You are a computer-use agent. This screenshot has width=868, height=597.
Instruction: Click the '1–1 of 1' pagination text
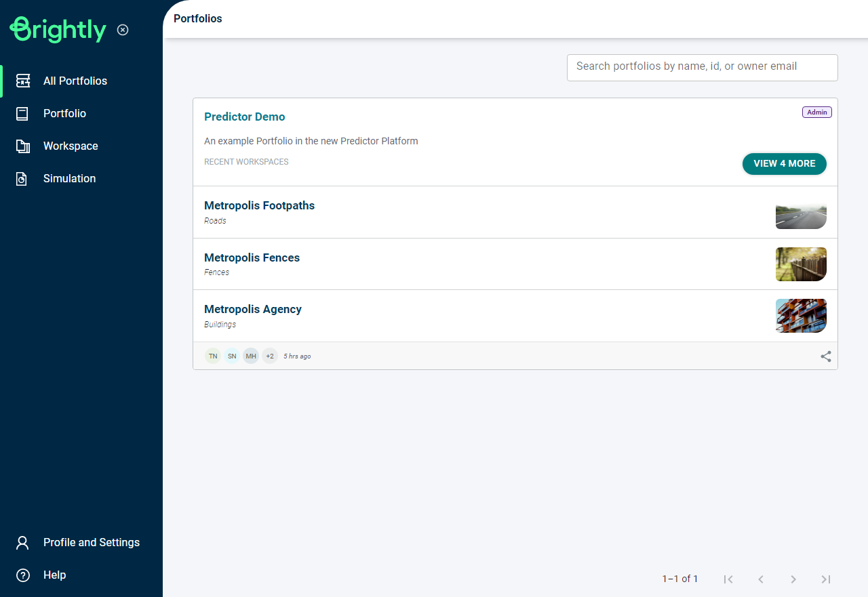point(680,579)
